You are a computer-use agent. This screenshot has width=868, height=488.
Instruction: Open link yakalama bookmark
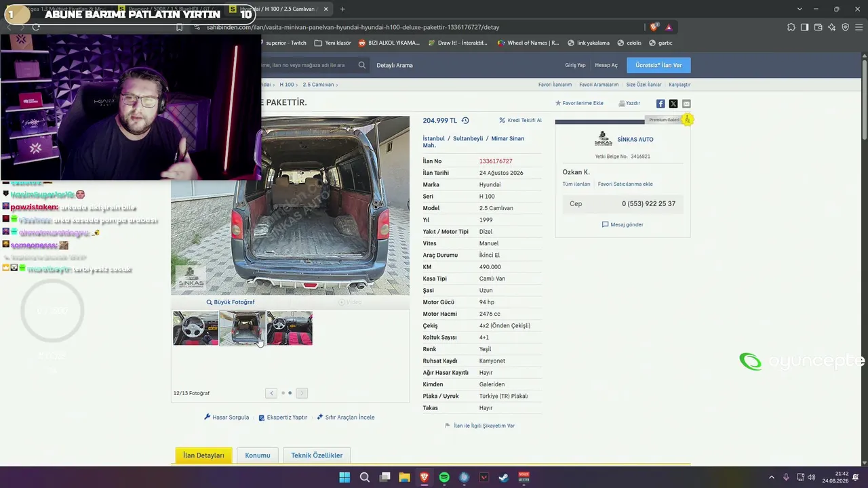[589, 43]
